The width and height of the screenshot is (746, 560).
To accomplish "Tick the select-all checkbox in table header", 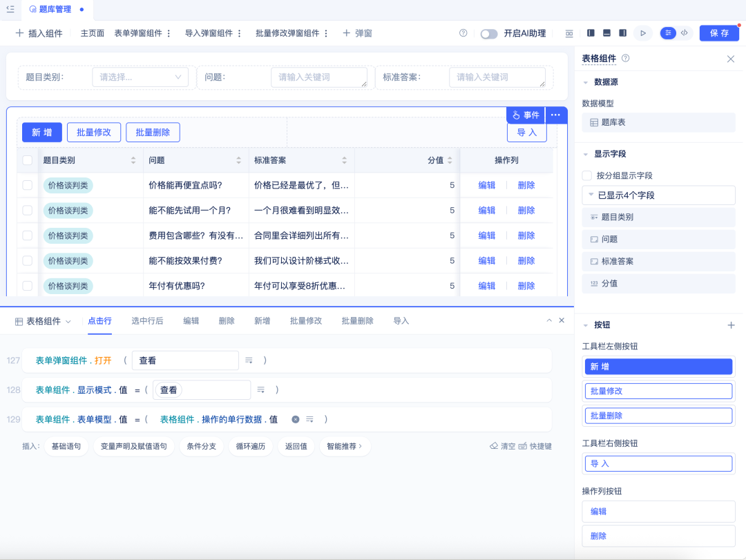I will (28, 160).
